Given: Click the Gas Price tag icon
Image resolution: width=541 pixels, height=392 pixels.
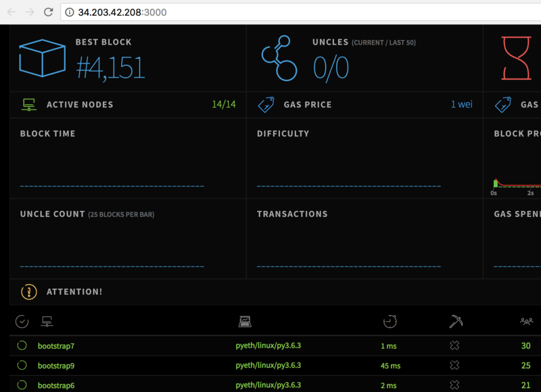Looking at the screenshot, I should click(x=266, y=105).
